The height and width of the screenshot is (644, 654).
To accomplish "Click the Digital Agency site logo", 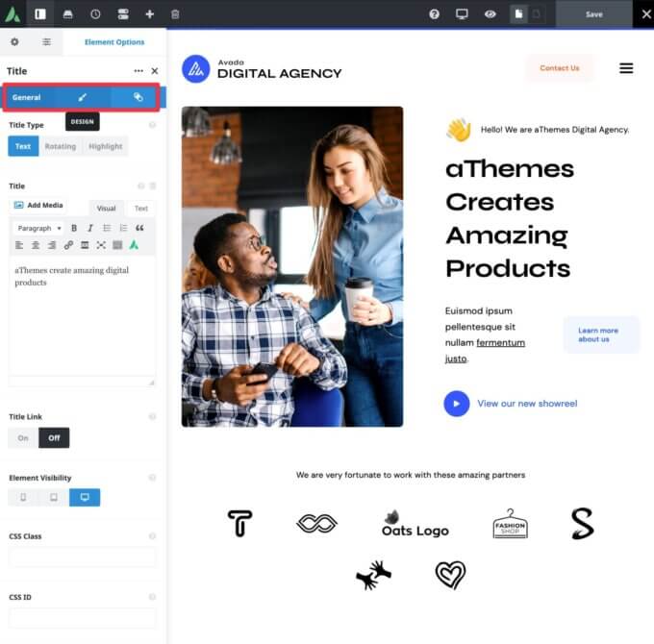I will 262,69.
